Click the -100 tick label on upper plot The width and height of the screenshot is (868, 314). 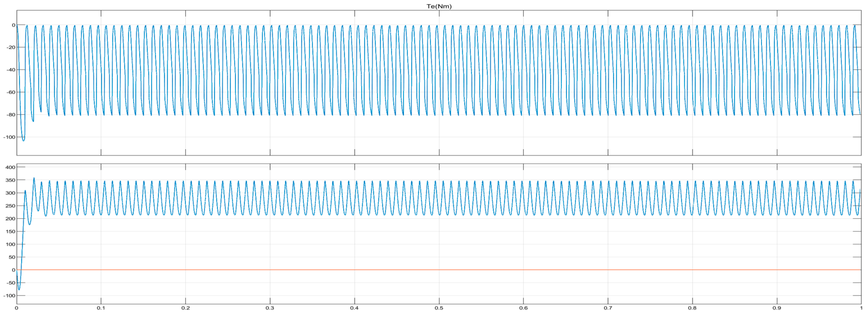click(x=9, y=137)
